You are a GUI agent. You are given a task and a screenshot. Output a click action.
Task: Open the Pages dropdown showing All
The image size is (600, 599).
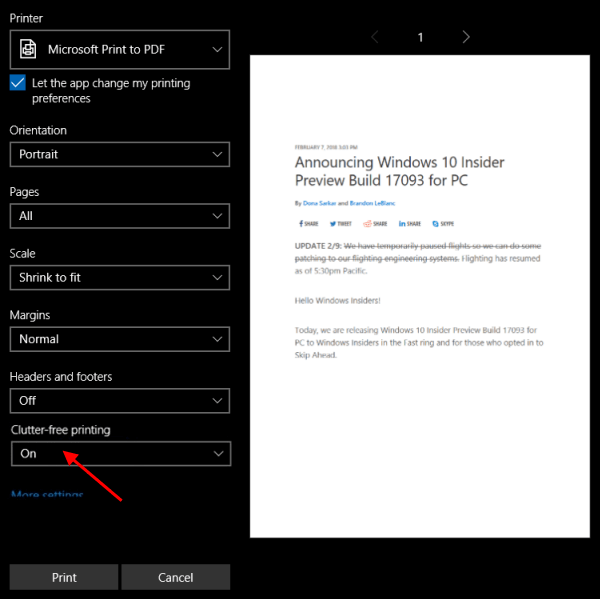pos(120,216)
